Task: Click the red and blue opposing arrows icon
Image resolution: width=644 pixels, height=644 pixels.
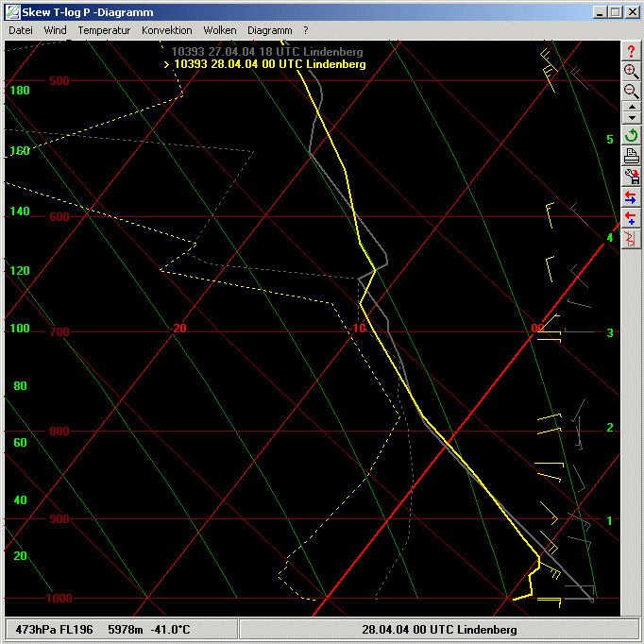Action: click(x=632, y=197)
